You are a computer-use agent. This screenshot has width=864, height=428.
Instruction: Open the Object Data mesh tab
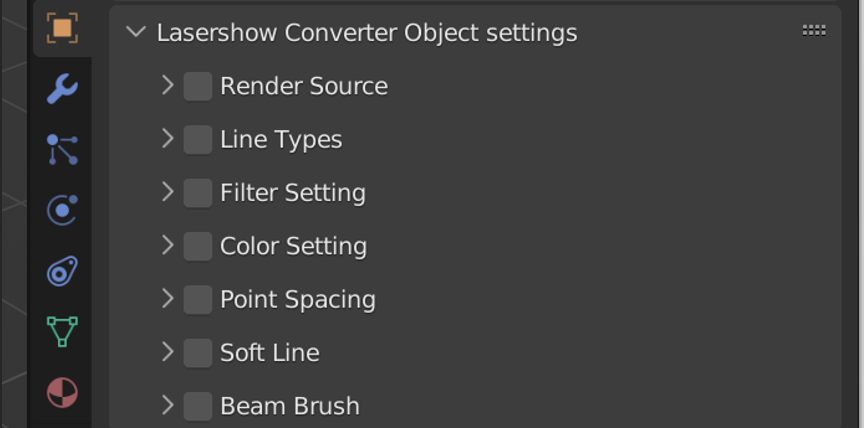[x=62, y=332]
